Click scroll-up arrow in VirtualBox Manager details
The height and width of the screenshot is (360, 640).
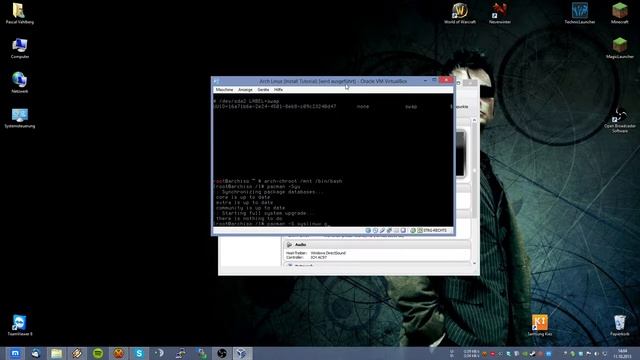[x=474, y=120]
